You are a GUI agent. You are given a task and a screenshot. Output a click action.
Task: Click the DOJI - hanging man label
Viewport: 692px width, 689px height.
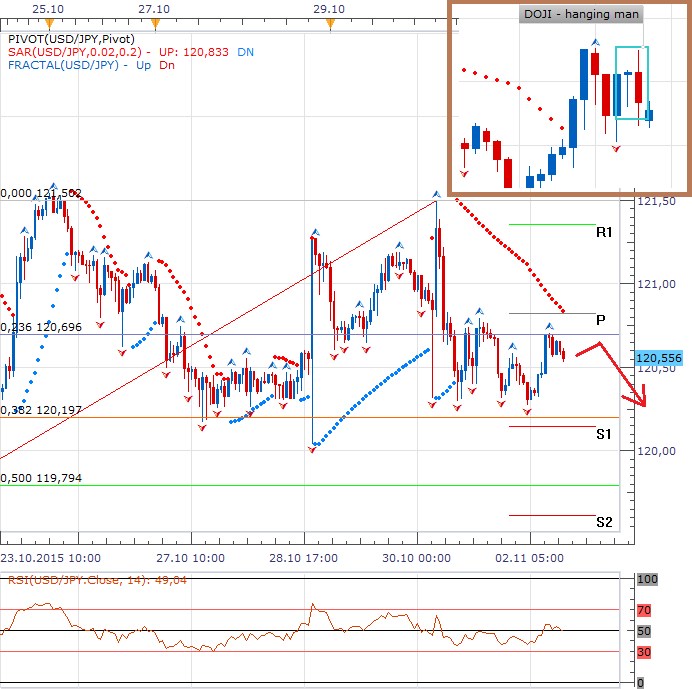(x=582, y=15)
